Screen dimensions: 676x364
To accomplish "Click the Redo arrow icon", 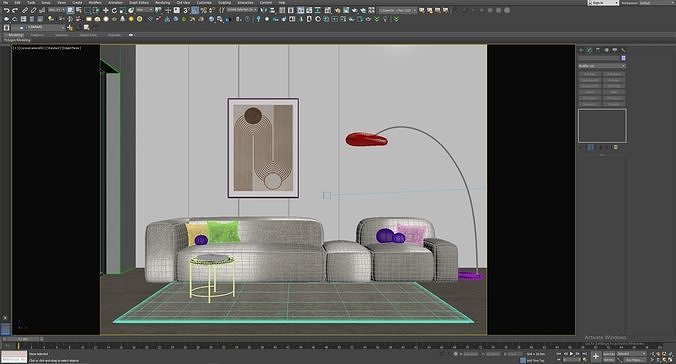I will point(15,10).
